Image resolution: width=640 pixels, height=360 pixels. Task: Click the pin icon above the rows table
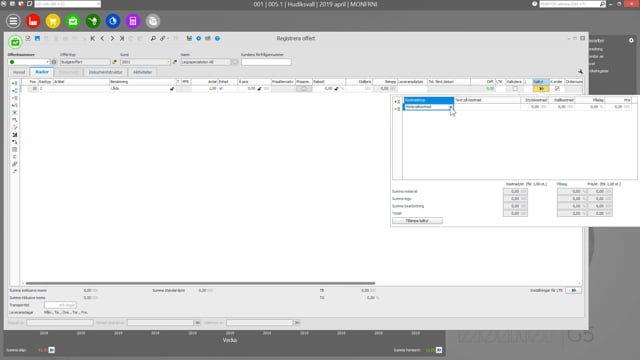tap(580, 72)
